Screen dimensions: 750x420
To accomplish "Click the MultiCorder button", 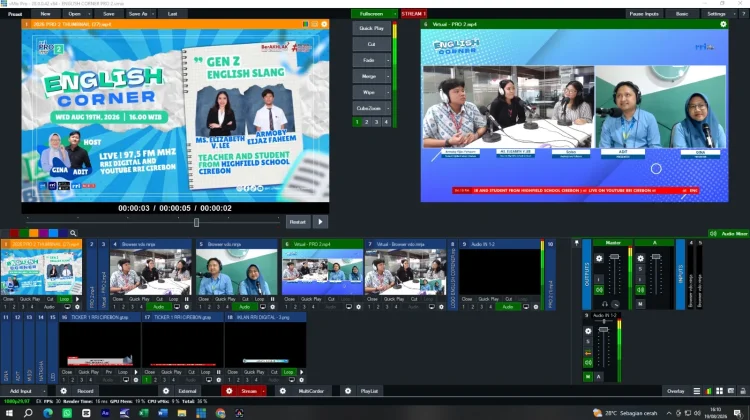I will 311,391.
